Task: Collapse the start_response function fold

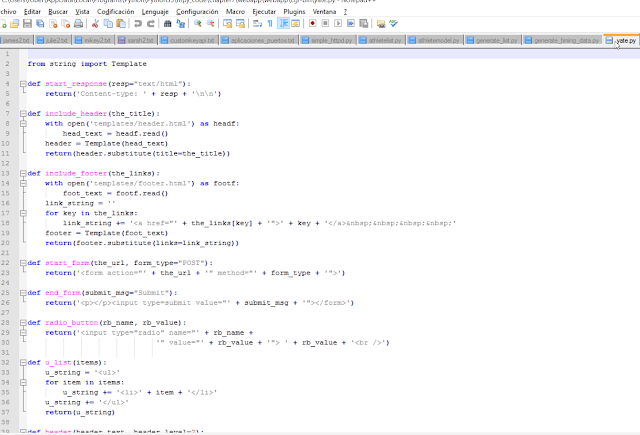Action: click(x=23, y=84)
